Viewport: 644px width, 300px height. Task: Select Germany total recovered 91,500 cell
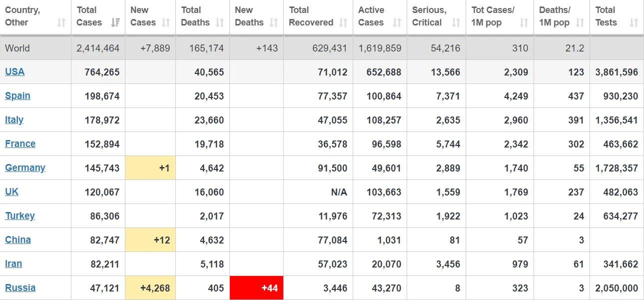click(318, 168)
